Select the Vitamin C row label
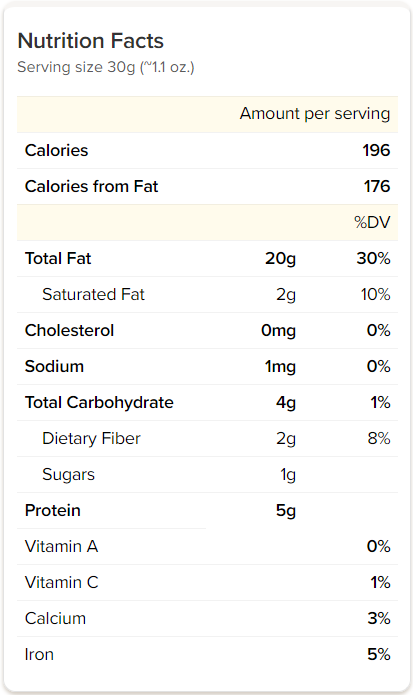The image size is (413, 696). coord(61,582)
